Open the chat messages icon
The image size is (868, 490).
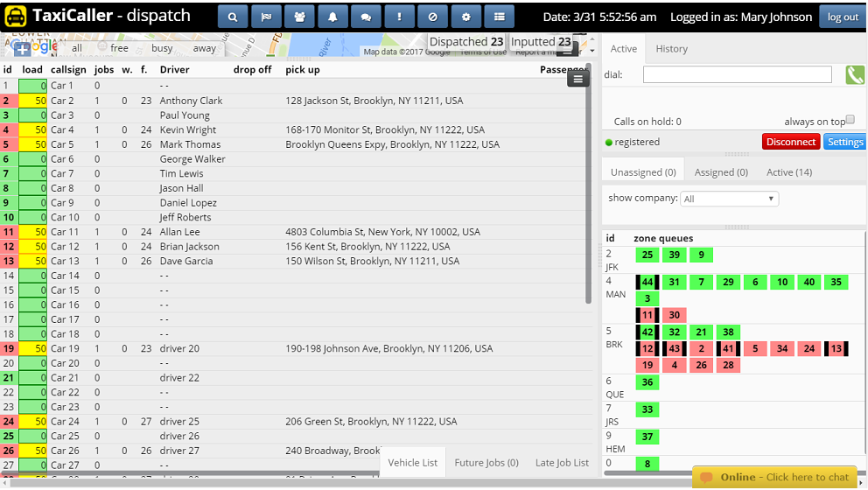point(366,17)
